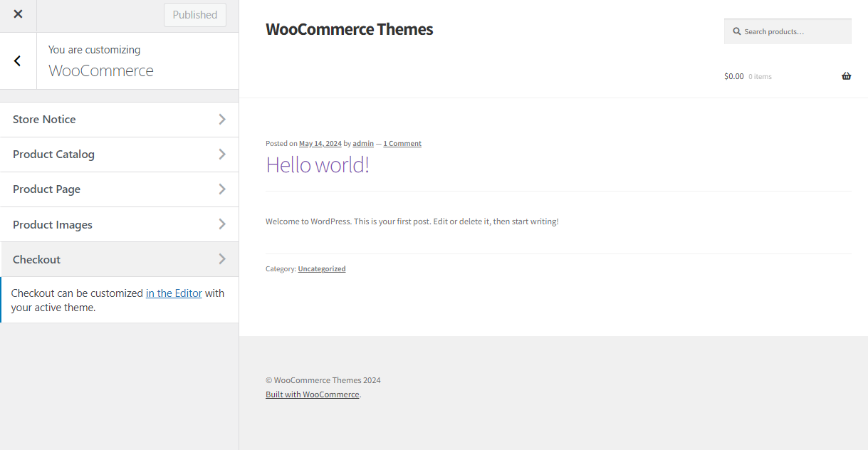
Task: View the post date 'May 14, 2024'
Action: click(320, 143)
